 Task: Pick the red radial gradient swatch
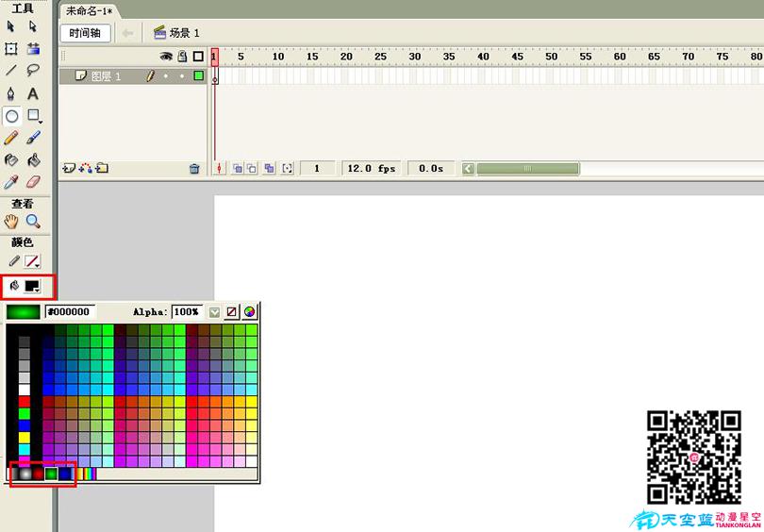point(39,474)
